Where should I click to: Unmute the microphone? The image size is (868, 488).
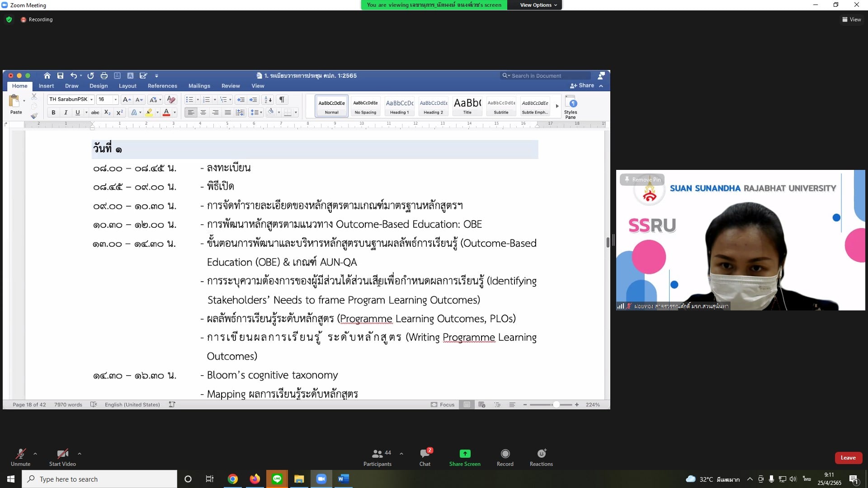point(20,454)
